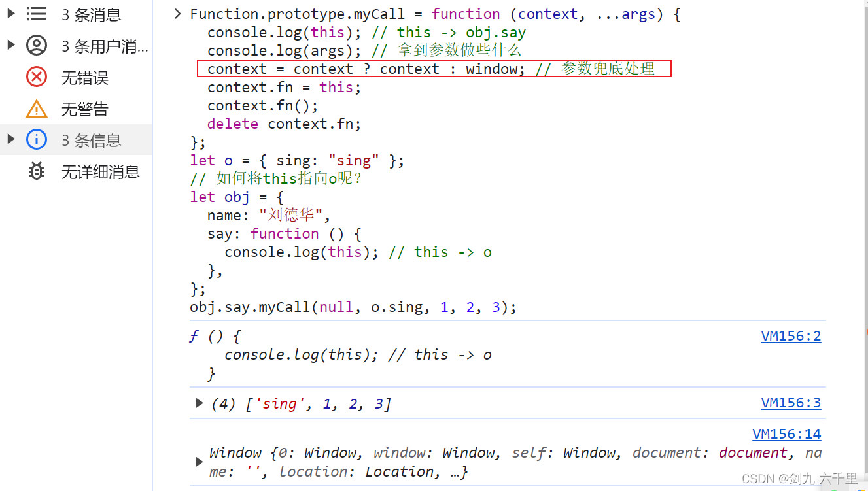This screenshot has height=491, width=868.
Task: Click the user messages person icon
Action: tap(37, 46)
